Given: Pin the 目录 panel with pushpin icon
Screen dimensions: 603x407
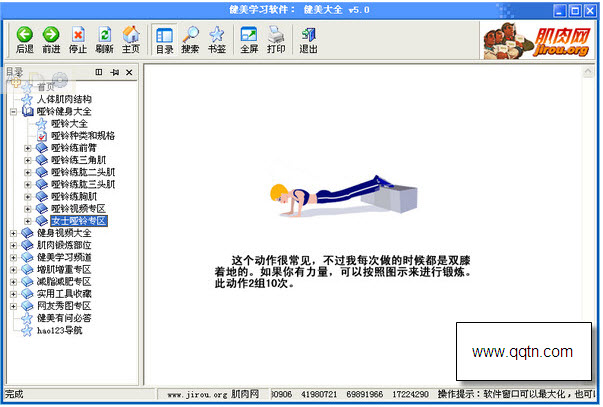Looking at the screenshot, I should [114, 72].
